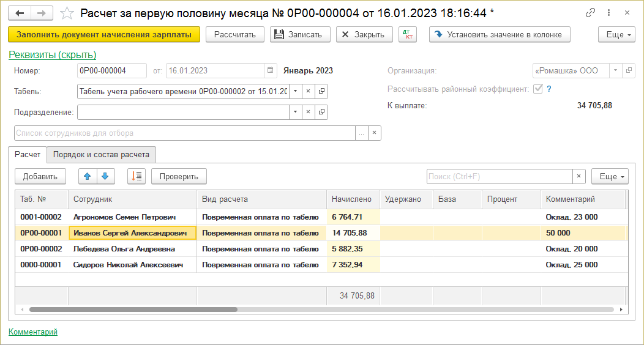Expand the Подразделение dropdown list
Screen dimensions: 644x345
(x=295, y=111)
